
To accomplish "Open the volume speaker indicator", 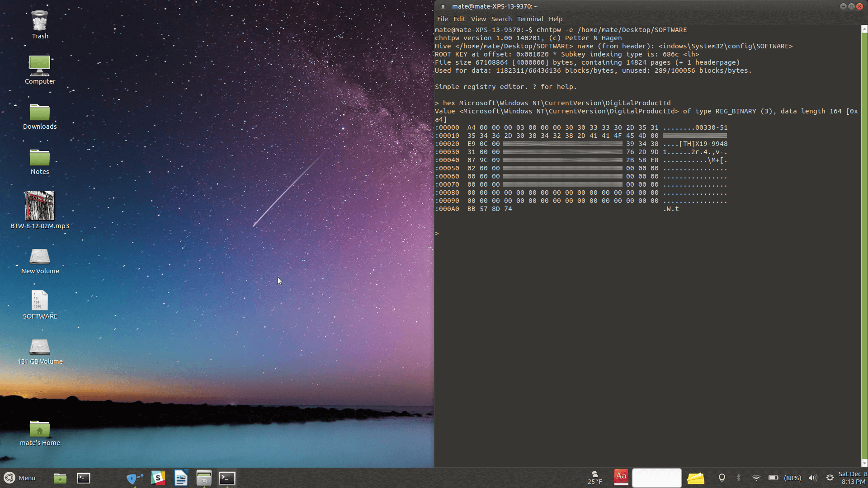I will pyautogui.click(x=812, y=478).
